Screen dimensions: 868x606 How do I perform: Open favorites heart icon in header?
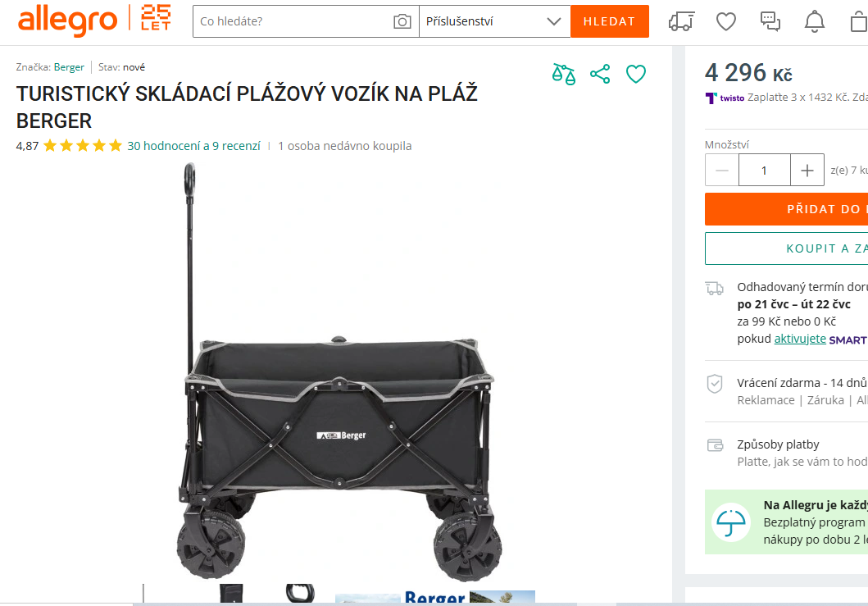pyautogui.click(x=725, y=21)
